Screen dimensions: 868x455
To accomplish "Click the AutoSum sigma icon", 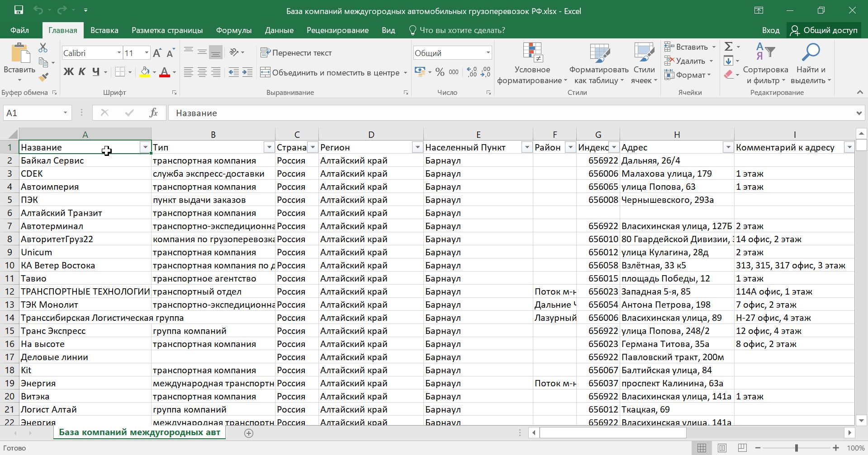I will pos(728,47).
